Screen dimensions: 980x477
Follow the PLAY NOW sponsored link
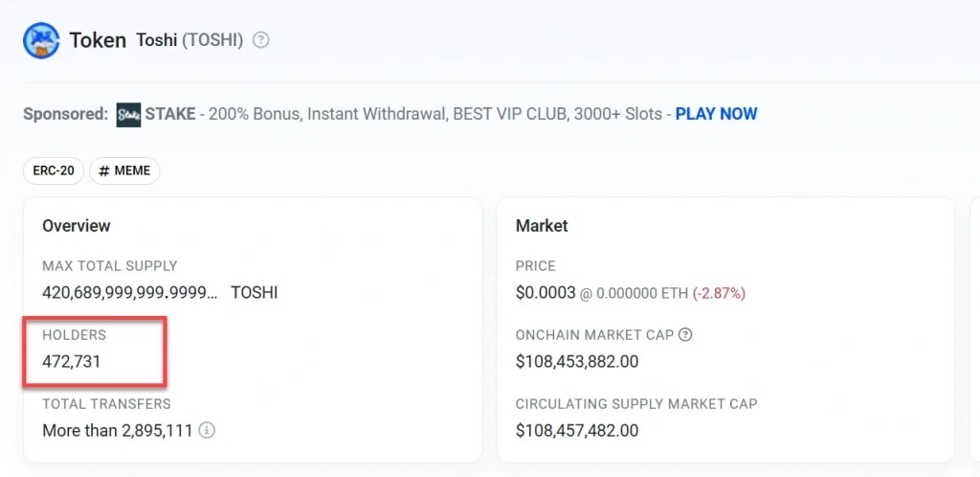coord(716,114)
